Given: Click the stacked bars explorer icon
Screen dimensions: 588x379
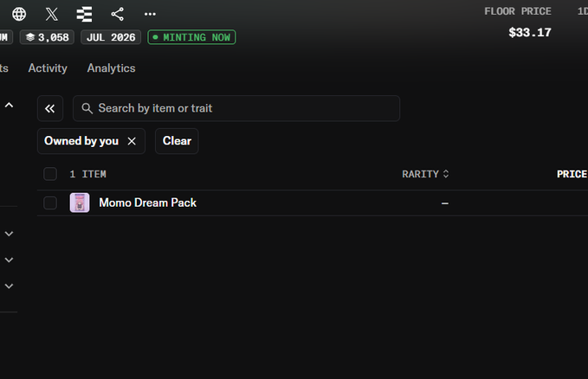Looking at the screenshot, I should (x=84, y=14).
